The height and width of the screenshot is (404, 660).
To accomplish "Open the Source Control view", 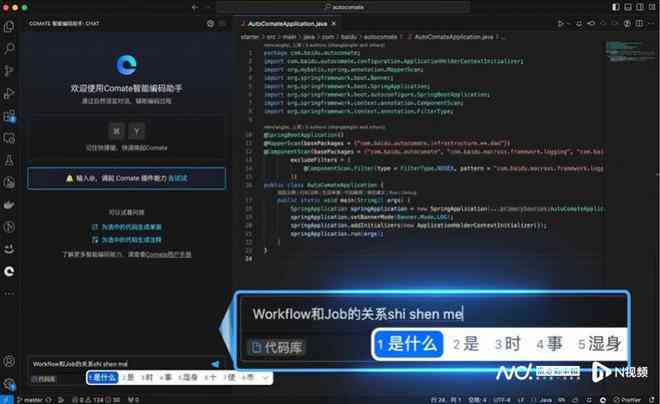I will coord(9,71).
